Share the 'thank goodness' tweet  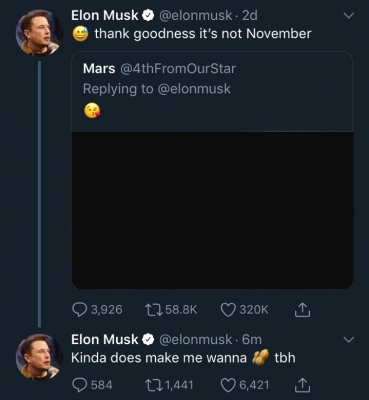(x=302, y=309)
